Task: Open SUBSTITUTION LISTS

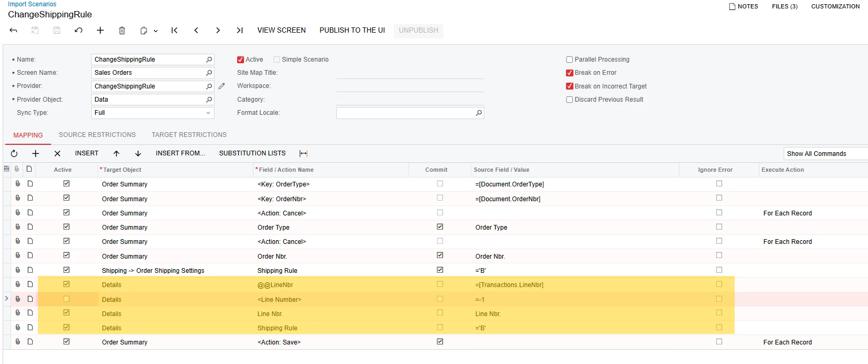Action: (252, 153)
